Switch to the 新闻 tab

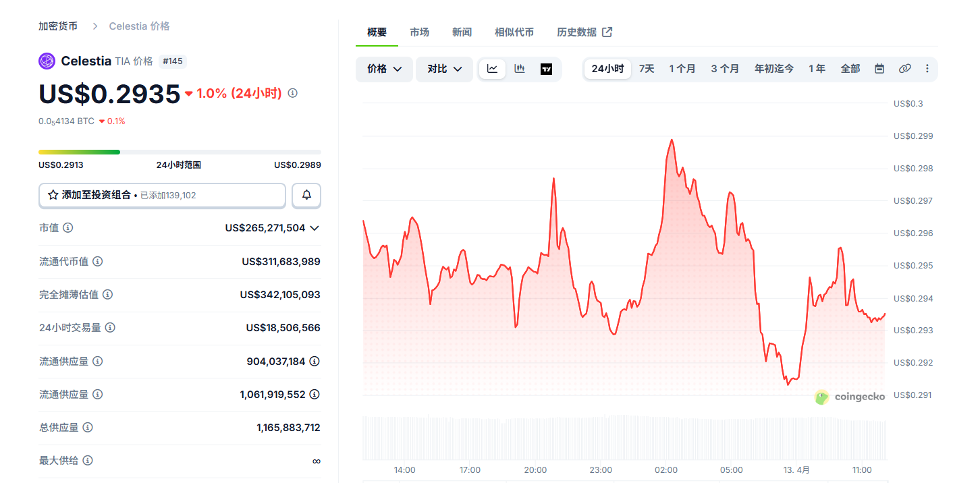(x=462, y=32)
